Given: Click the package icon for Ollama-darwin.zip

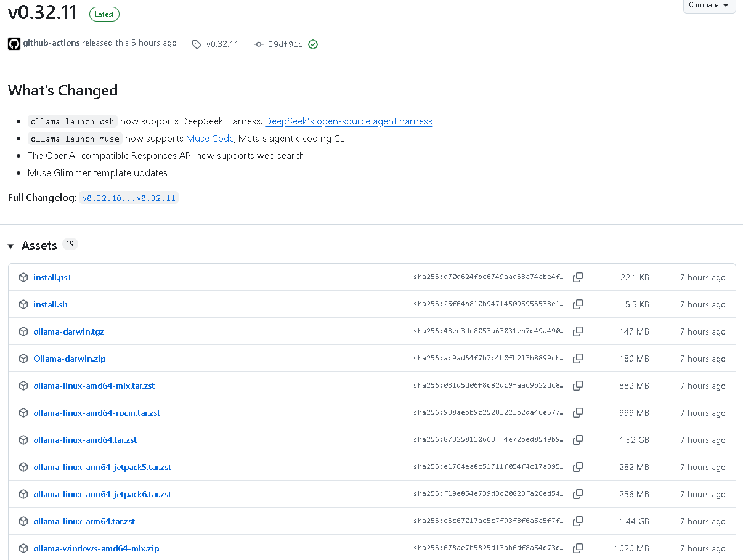Looking at the screenshot, I should click(23, 359).
